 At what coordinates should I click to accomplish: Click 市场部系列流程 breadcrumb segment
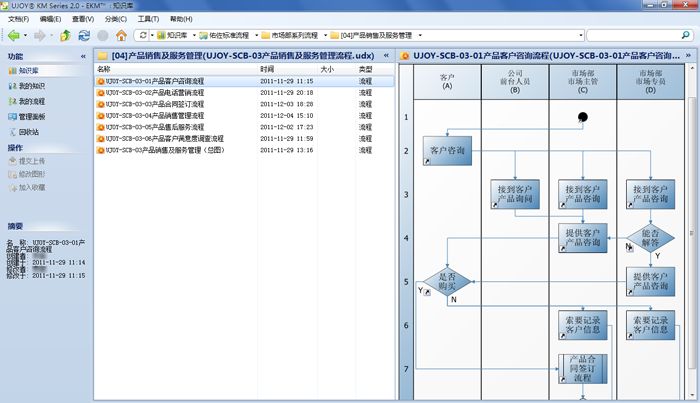pyautogui.click(x=290, y=35)
